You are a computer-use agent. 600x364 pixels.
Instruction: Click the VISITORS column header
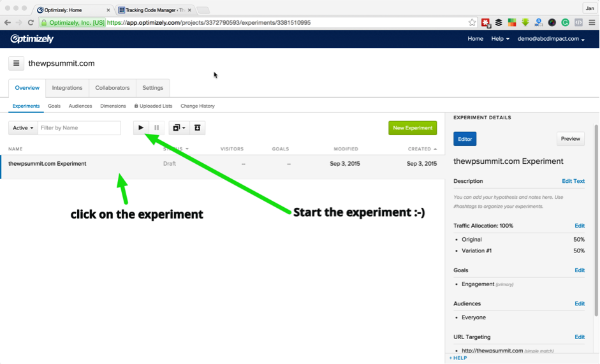pyautogui.click(x=232, y=149)
